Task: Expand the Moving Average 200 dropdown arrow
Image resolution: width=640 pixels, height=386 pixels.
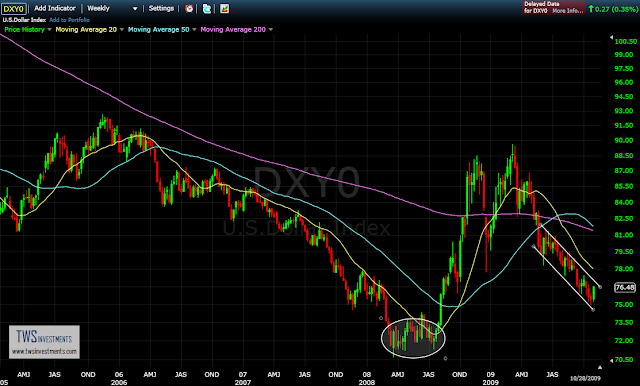Action: click(271, 29)
